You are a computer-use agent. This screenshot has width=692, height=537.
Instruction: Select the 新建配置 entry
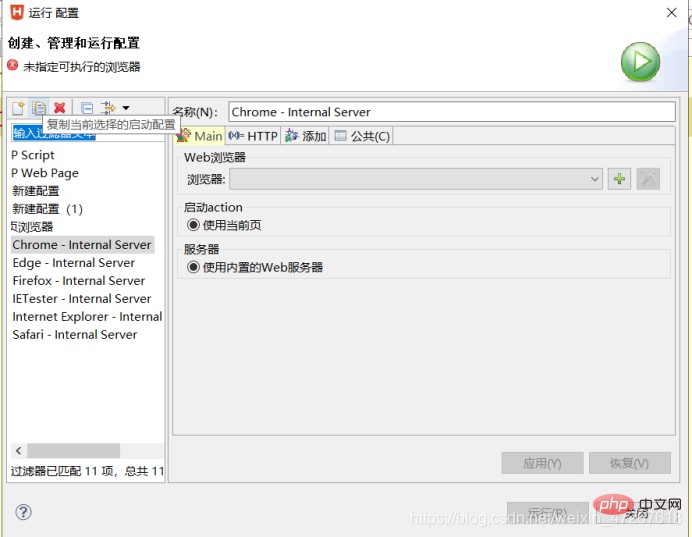click(35, 191)
